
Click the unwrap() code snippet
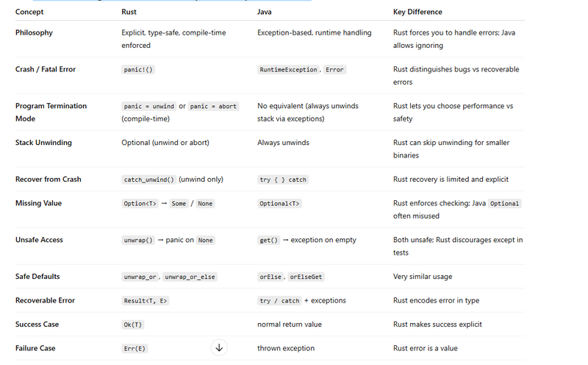[x=137, y=240]
